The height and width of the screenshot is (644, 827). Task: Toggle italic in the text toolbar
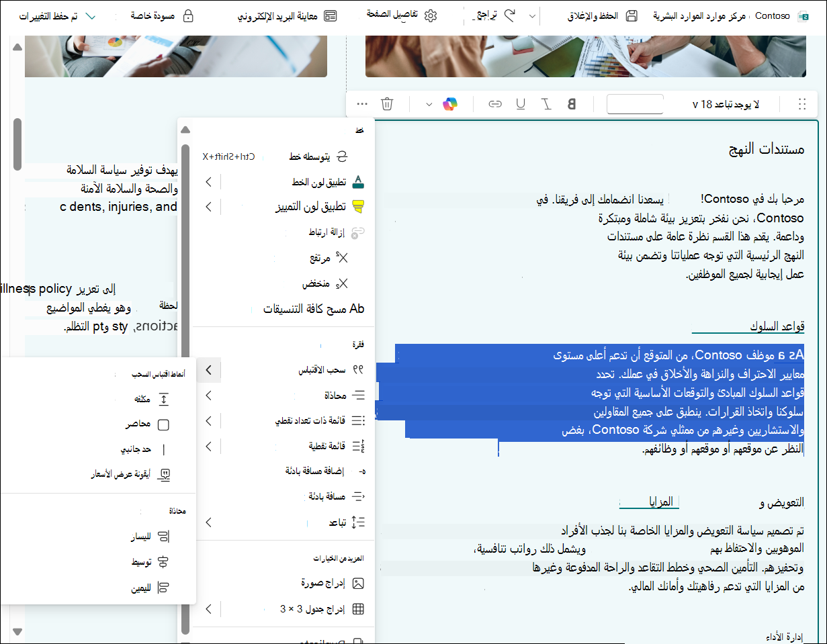click(547, 104)
